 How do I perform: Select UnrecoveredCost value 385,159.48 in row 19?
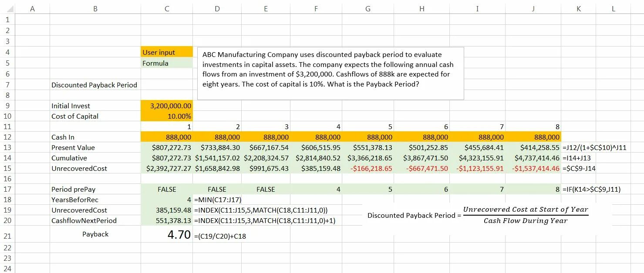point(166,210)
